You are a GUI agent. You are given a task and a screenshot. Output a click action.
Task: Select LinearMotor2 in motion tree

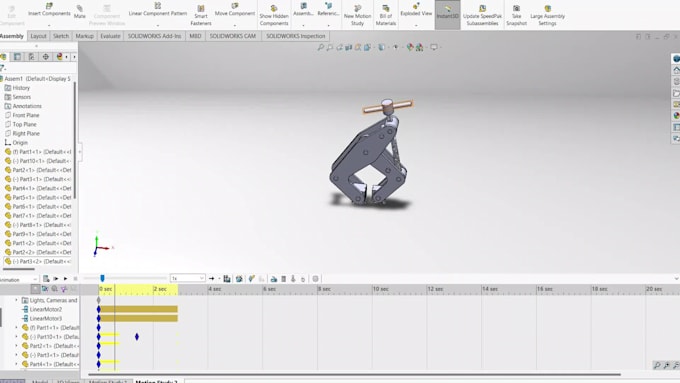(46, 309)
